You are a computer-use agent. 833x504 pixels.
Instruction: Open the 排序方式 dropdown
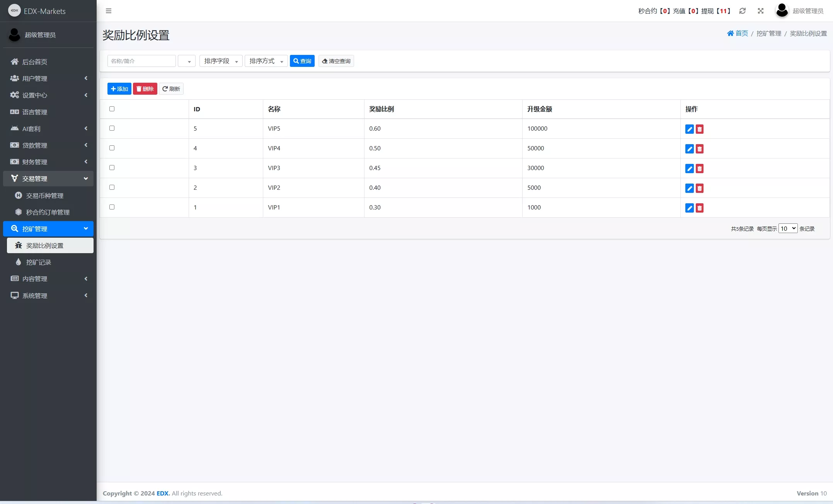(266, 61)
